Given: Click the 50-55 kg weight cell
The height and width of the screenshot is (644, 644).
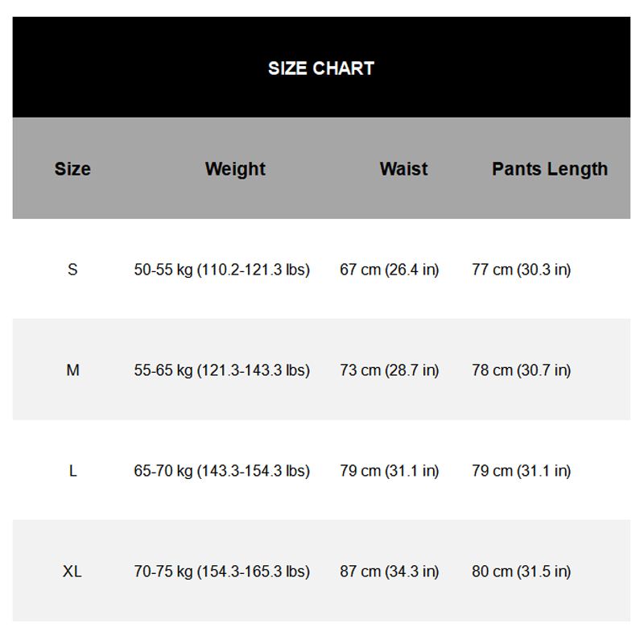Looking at the screenshot, I should pyautogui.click(x=221, y=270).
